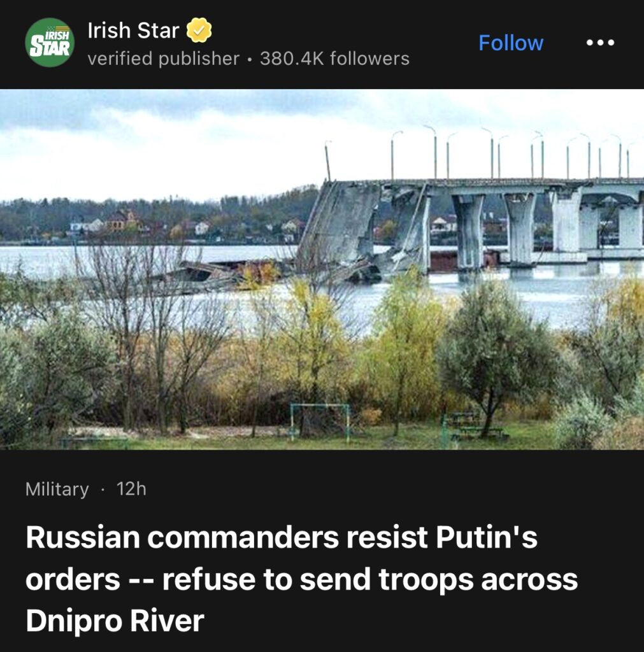Click the gold verified checkmark badge
The width and height of the screenshot is (644, 652).
[x=199, y=30]
